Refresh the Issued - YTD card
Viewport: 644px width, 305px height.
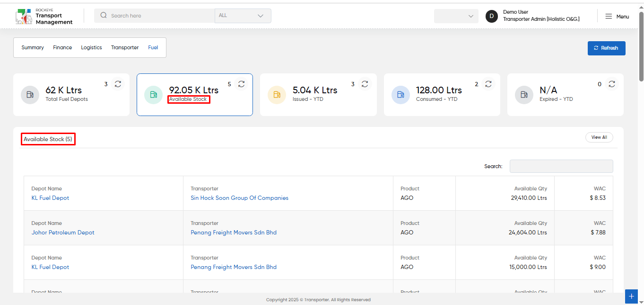click(x=365, y=84)
